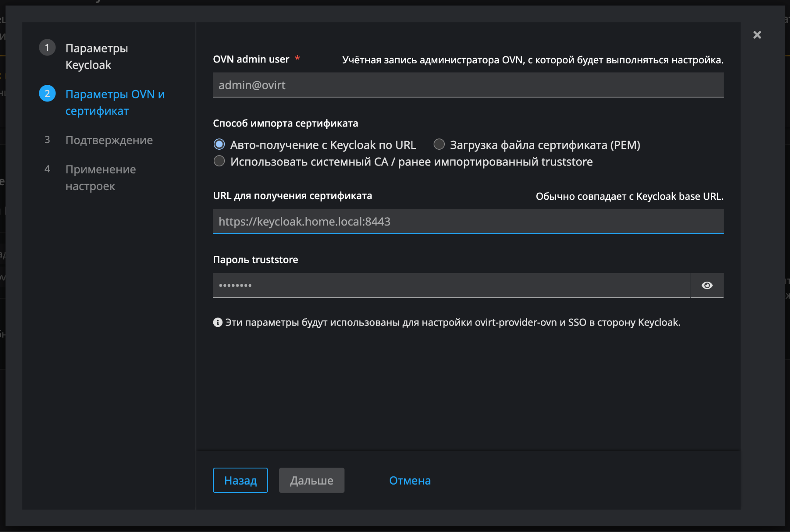Viewport: 790px width, 532px height.
Task: Show the truststore password with eye icon
Action: coord(707,285)
